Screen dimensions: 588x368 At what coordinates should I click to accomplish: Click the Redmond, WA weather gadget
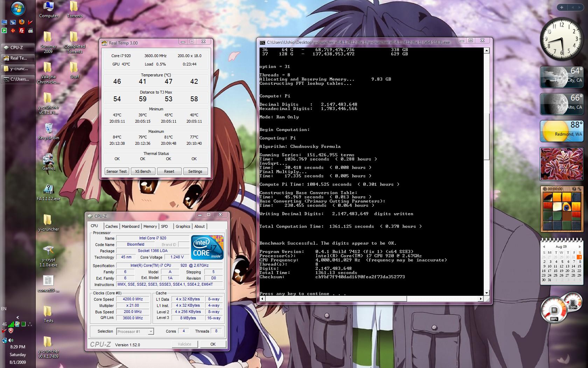pyautogui.click(x=561, y=131)
